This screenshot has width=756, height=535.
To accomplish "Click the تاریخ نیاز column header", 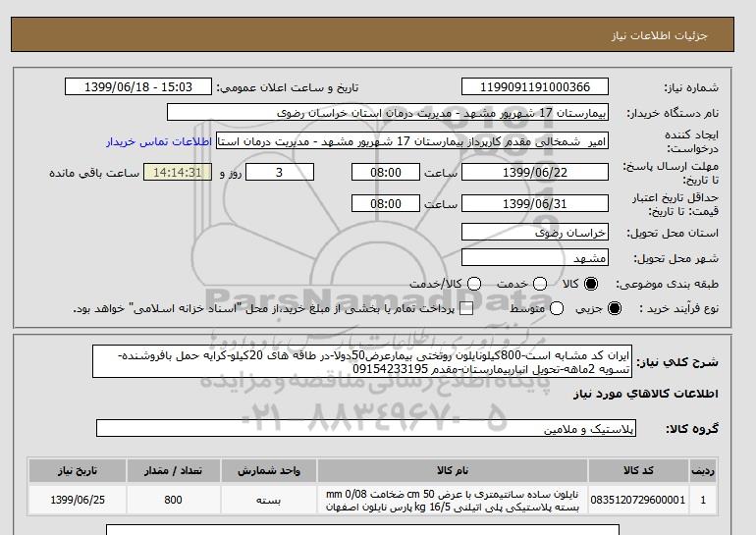I will point(78,470).
